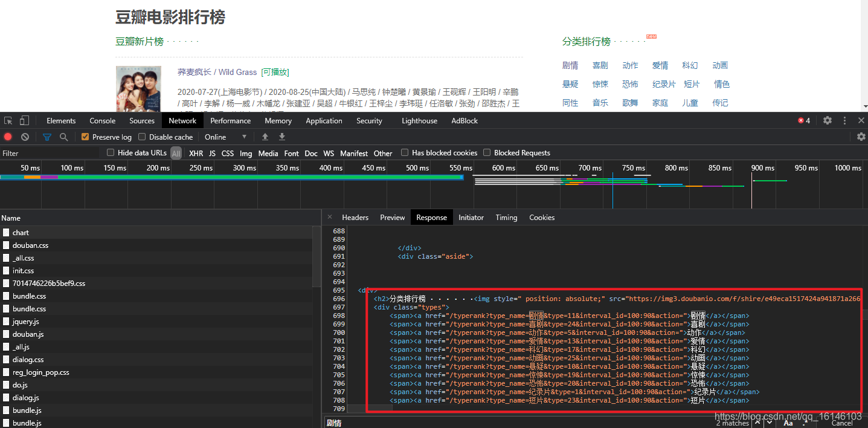Click Cancel in the search bar
The width and height of the screenshot is (868, 428).
pos(842,423)
